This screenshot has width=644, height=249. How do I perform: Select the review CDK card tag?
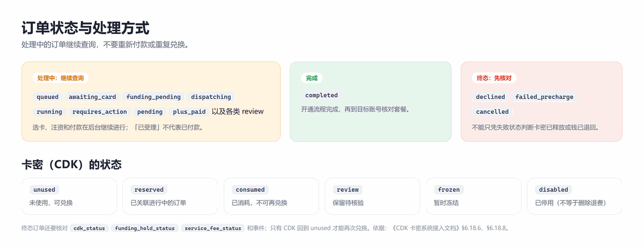click(347, 190)
